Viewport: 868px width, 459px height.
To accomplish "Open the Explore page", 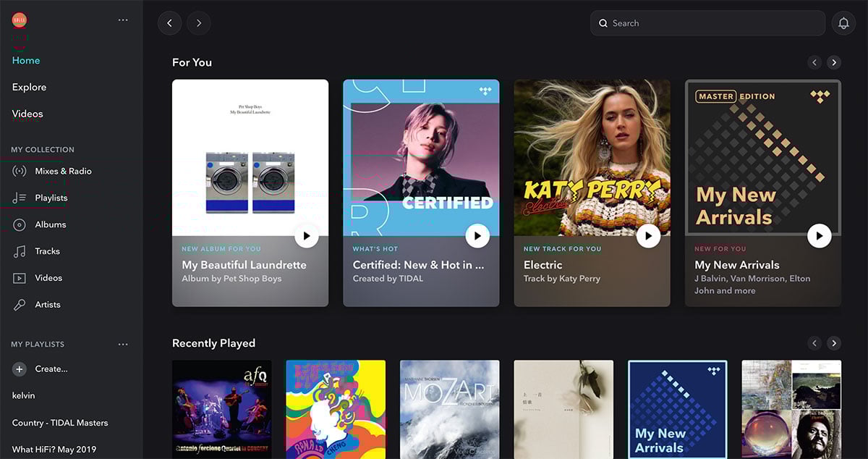I will [29, 87].
